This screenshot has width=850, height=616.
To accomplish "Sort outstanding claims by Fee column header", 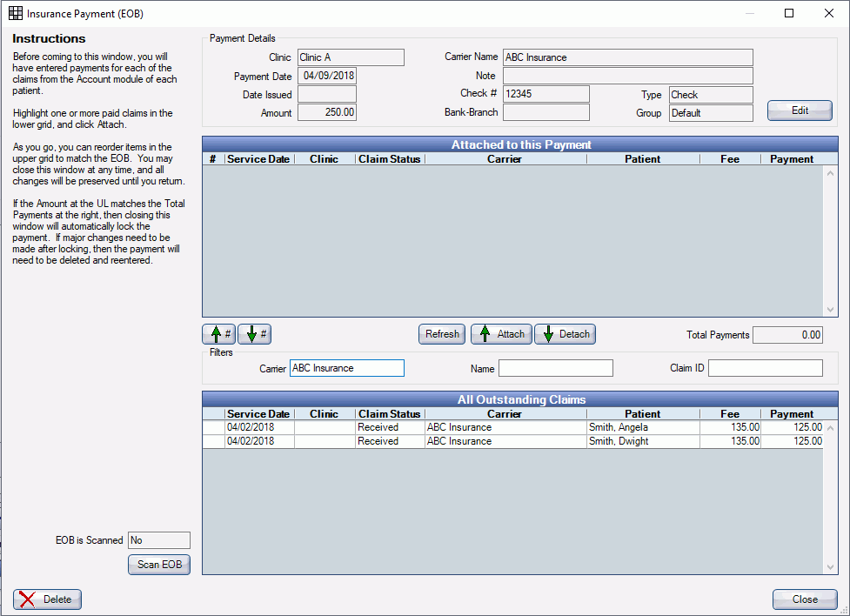I will 730,414.
